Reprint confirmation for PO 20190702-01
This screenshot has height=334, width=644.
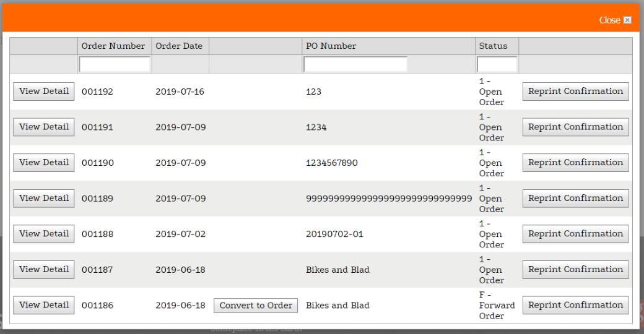575,234
